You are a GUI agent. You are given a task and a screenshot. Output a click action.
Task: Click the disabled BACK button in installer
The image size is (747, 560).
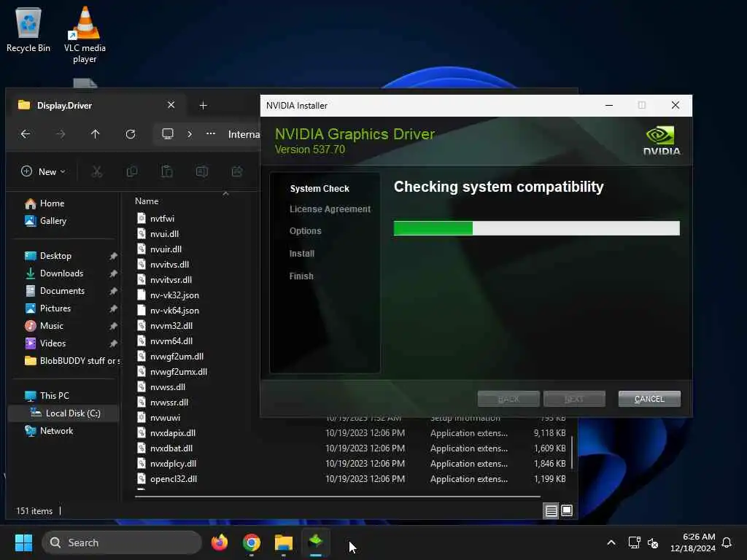(x=508, y=399)
